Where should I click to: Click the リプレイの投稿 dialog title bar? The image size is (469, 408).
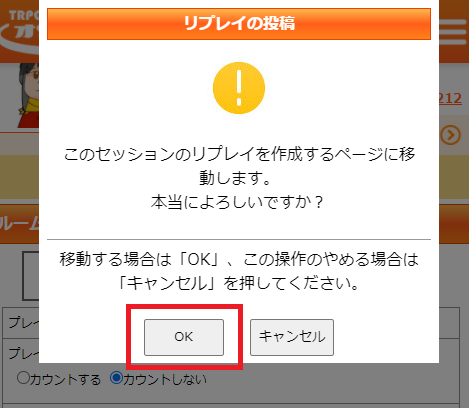pyautogui.click(x=239, y=24)
